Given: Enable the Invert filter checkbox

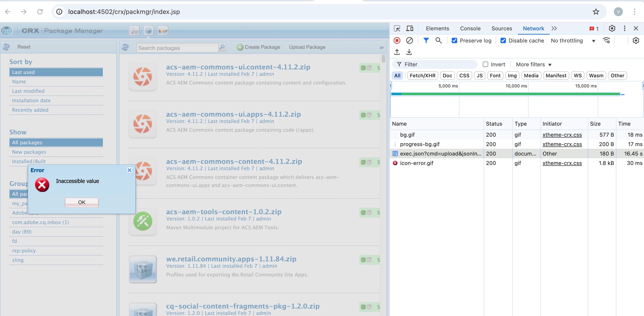Looking at the screenshot, I should pyautogui.click(x=485, y=65).
